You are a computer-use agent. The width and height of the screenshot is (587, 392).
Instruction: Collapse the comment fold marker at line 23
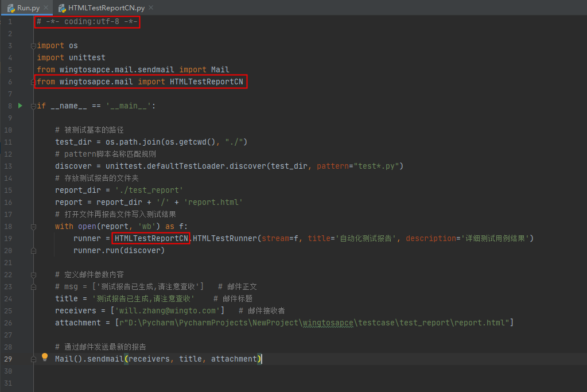33,286
